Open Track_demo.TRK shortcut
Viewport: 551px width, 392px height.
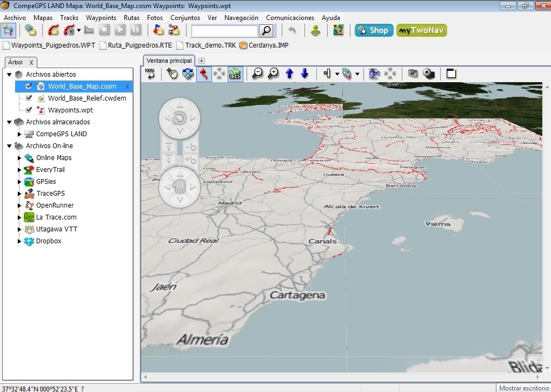click(206, 45)
